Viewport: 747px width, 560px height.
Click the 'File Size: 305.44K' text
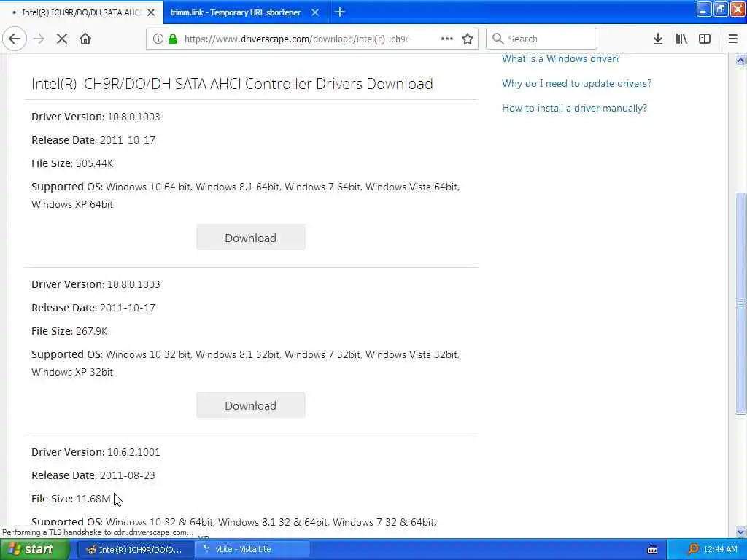point(72,163)
